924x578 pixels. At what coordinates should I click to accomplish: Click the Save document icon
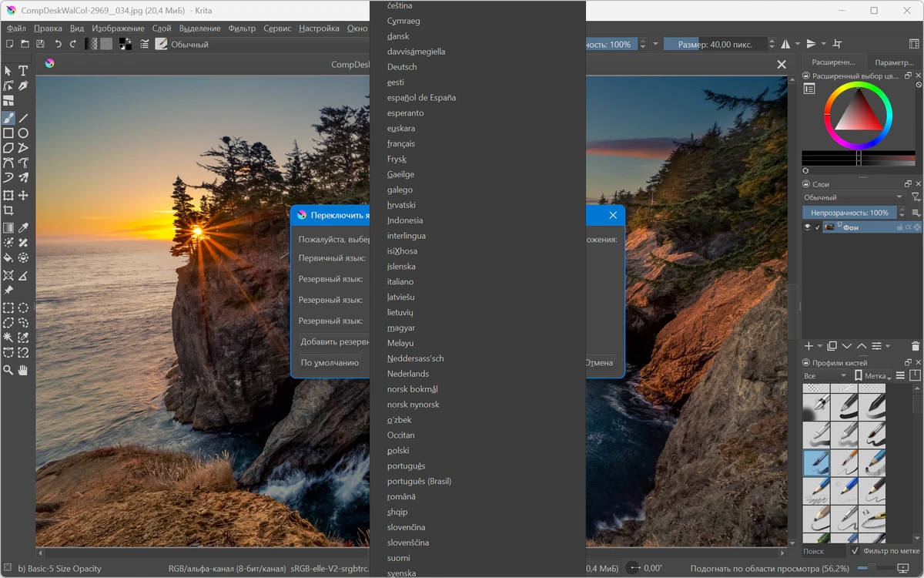(40, 44)
